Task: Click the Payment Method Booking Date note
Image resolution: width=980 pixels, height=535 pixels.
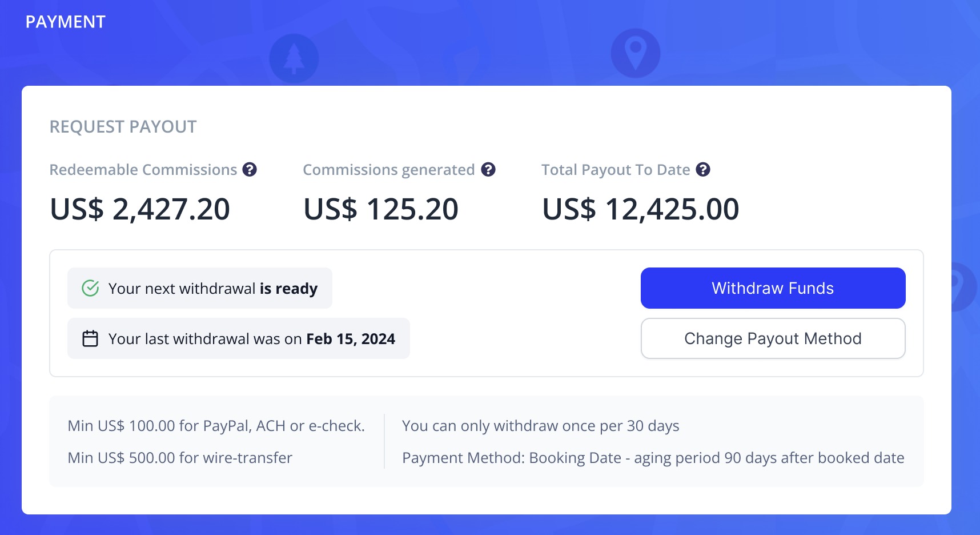Action: [x=653, y=458]
